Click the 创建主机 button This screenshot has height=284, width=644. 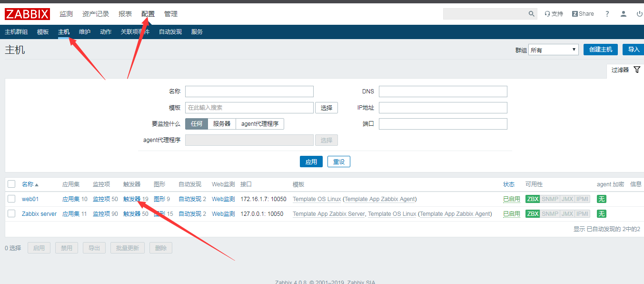[601, 50]
